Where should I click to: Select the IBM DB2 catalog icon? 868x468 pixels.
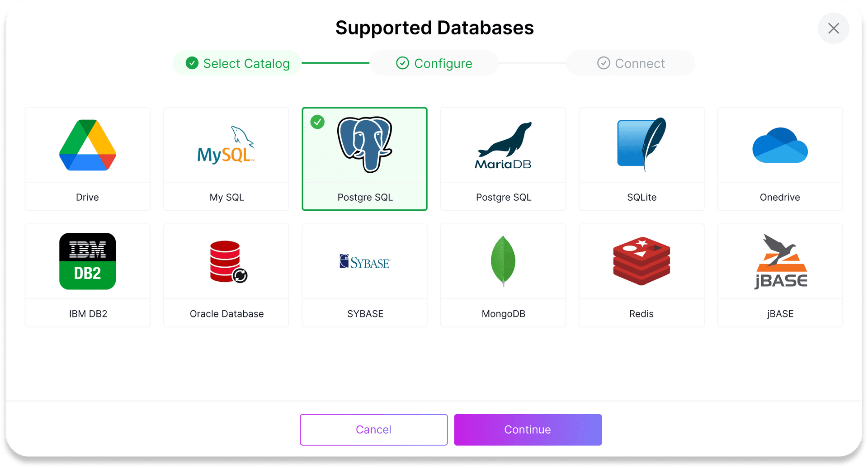pyautogui.click(x=87, y=261)
